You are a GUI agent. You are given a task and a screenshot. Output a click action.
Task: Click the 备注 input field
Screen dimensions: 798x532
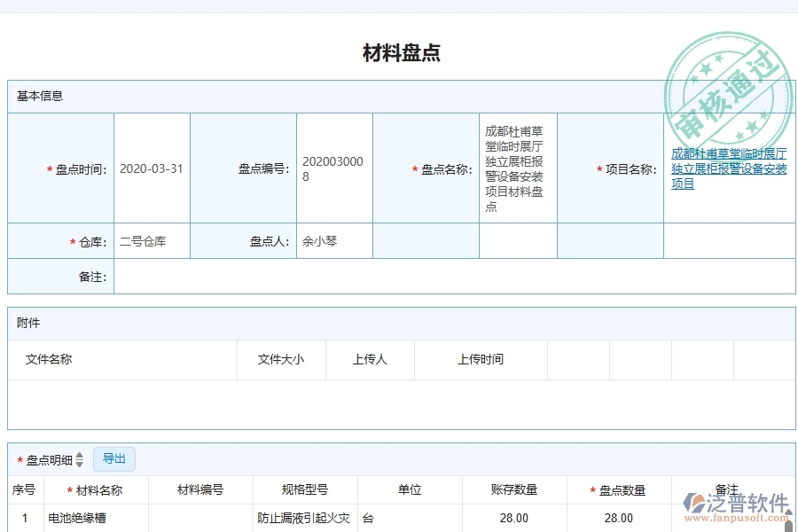(443, 276)
